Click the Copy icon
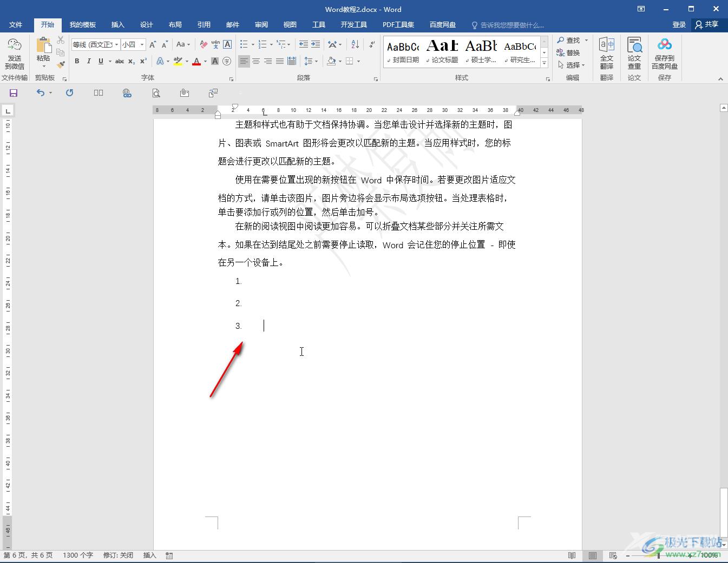 61,52
